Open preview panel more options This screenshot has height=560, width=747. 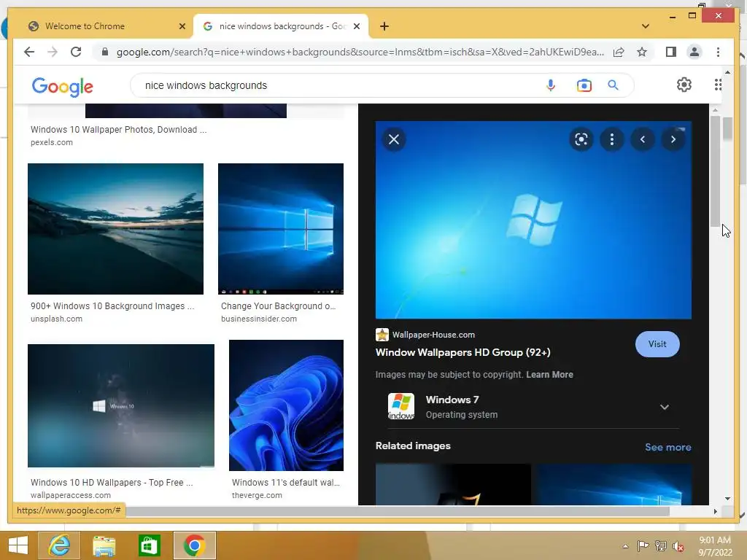612,139
